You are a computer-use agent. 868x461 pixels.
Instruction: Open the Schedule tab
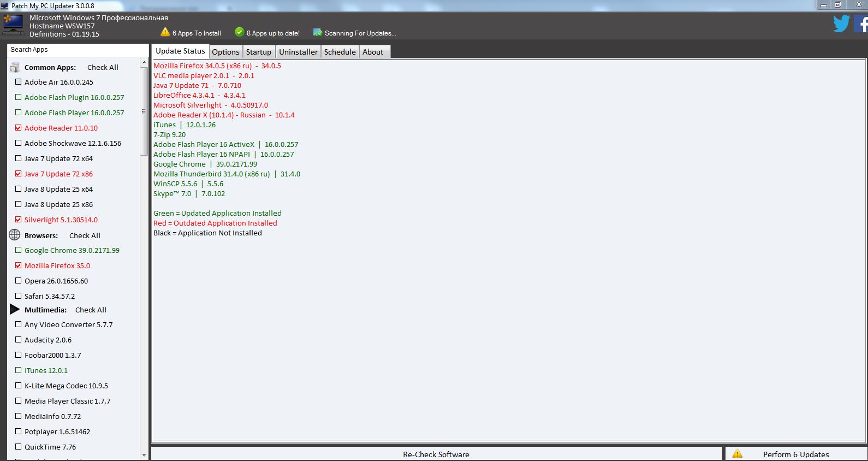click(340, 52)
